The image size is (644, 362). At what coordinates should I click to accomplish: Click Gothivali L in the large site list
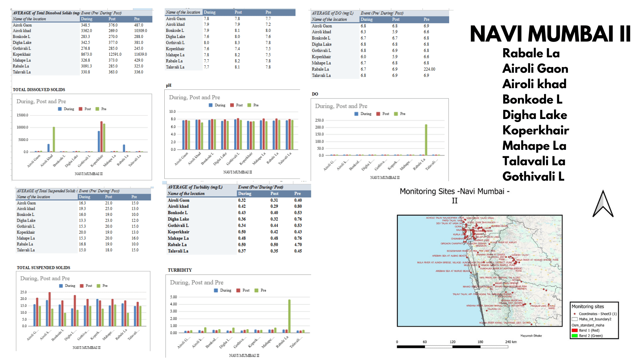point(533,176)
